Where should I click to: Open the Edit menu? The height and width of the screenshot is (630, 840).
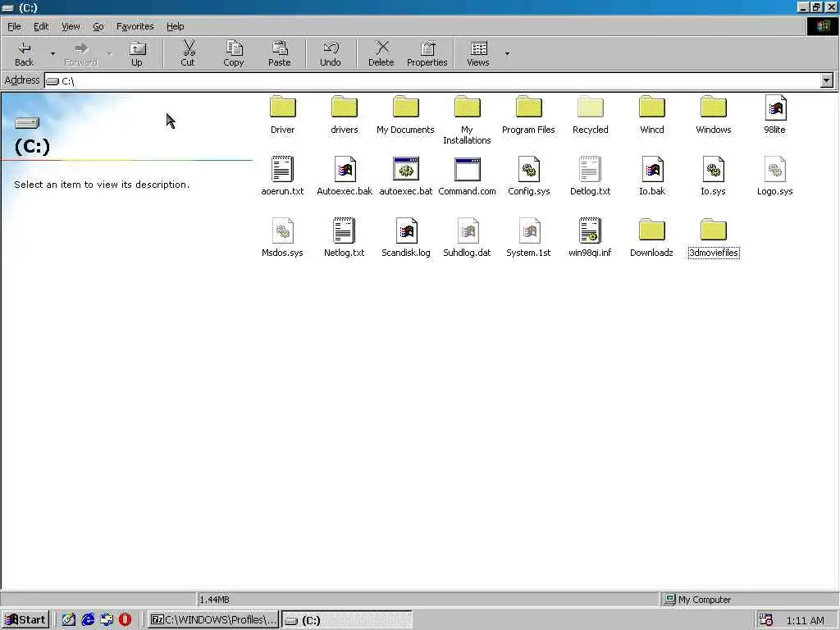point(41,26)
